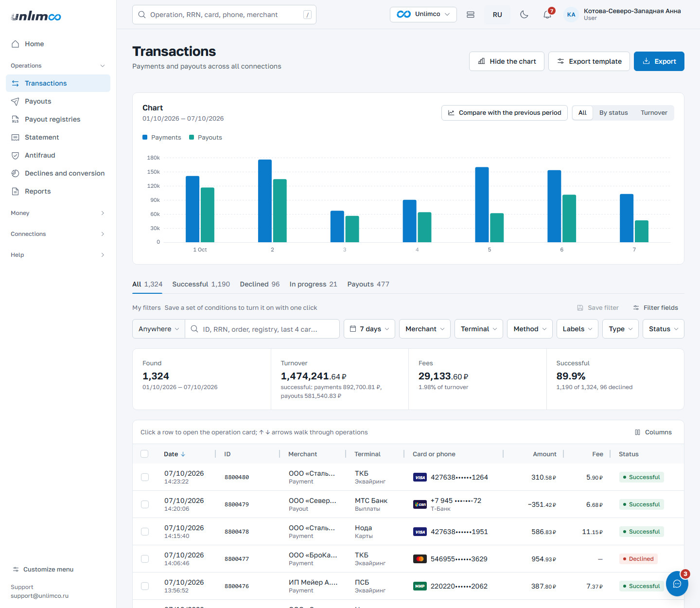Click the compact view layout icon

click(x=471, y=15)
